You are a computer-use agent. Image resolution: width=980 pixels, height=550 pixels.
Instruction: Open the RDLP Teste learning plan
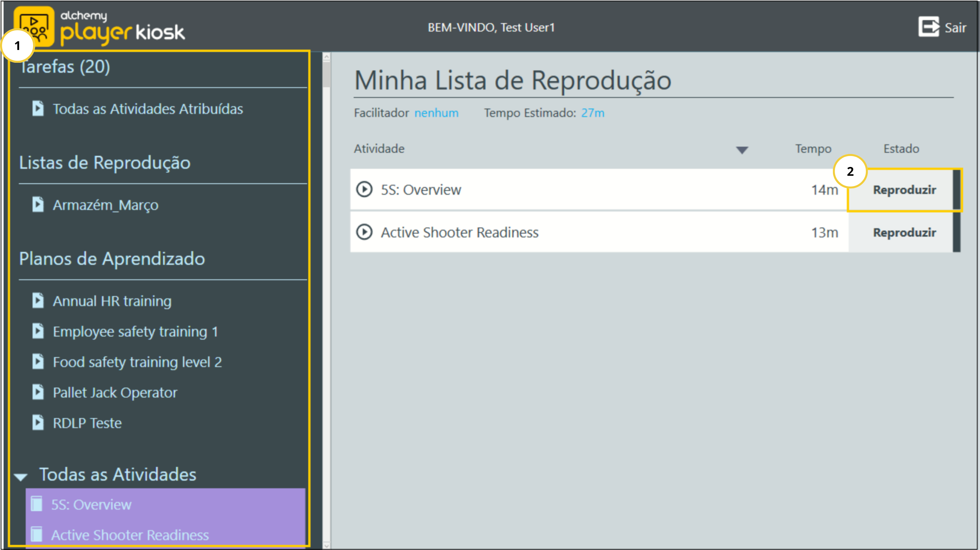(87, 423)
